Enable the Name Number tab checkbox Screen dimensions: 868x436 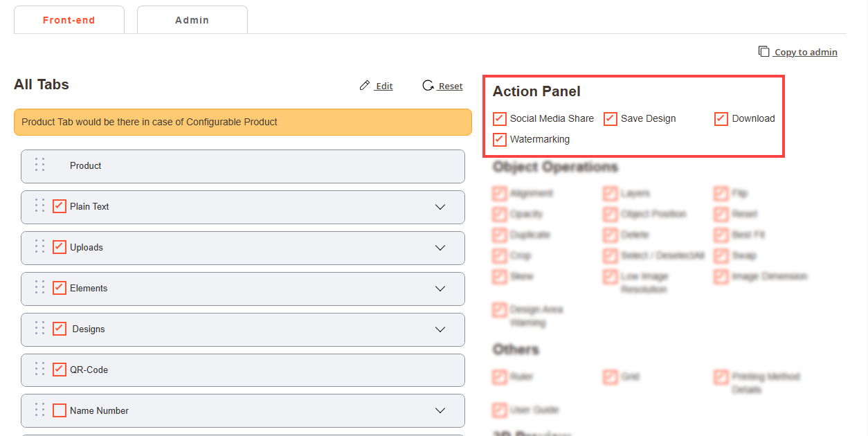point(60,410)
